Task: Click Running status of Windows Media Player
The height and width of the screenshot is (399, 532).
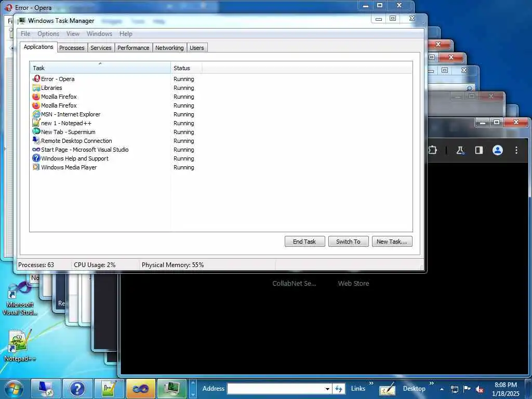Action: 184,167
